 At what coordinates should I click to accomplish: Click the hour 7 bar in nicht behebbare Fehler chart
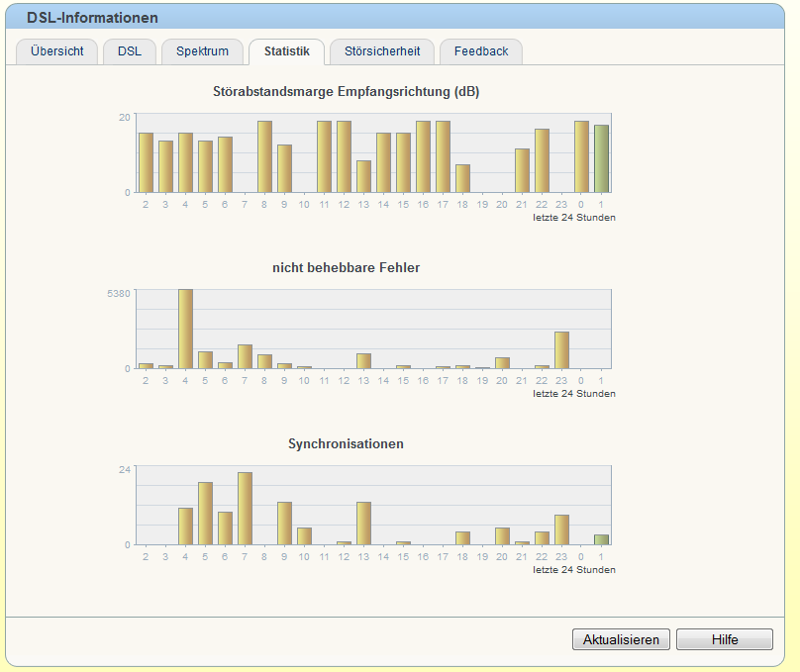point(245,356)
